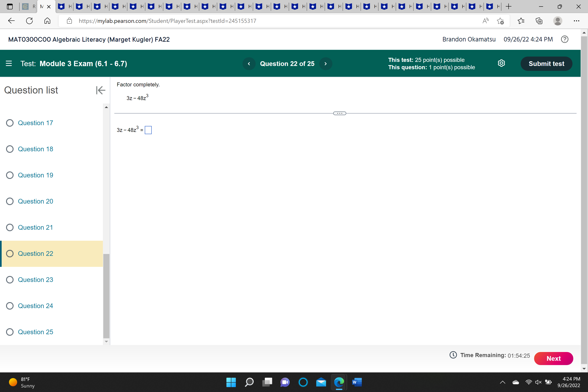The width and height of the screenshot is (588, 392).
Task: Select the Question 24 radio circle
Action: coord(10,306)
